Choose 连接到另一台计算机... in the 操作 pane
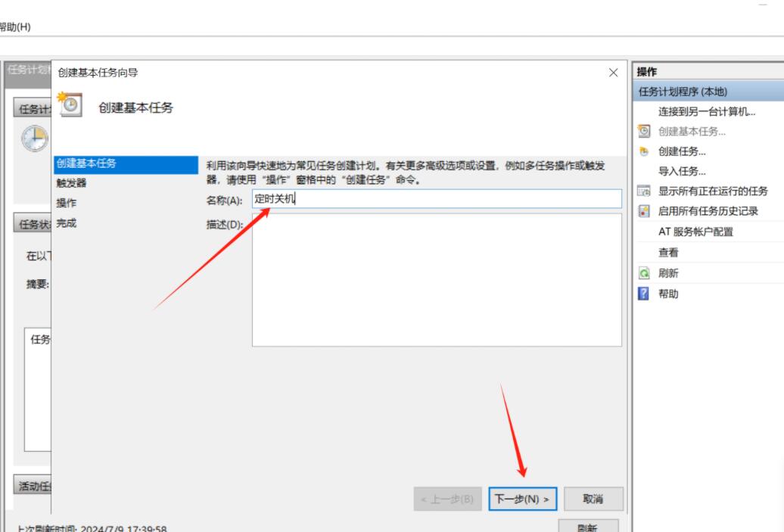 707,112
